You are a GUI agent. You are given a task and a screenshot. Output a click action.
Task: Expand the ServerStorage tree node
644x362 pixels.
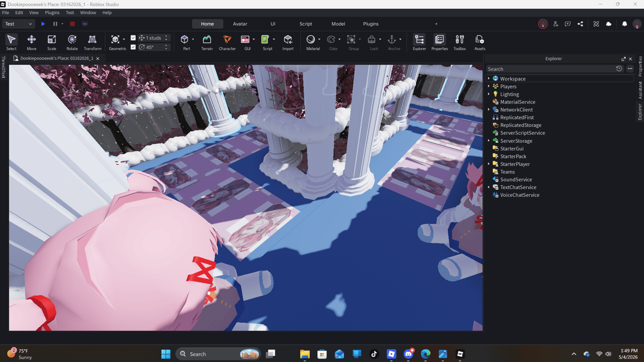489,141
